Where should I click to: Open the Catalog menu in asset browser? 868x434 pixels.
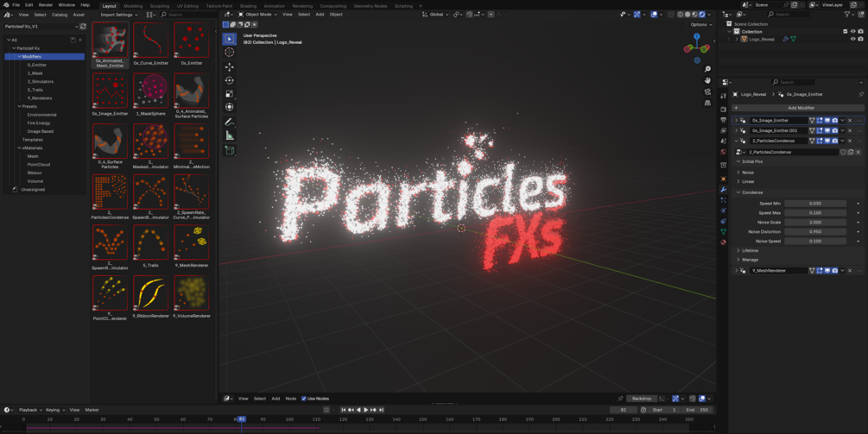pyautogui.click(x=60, y=15)
